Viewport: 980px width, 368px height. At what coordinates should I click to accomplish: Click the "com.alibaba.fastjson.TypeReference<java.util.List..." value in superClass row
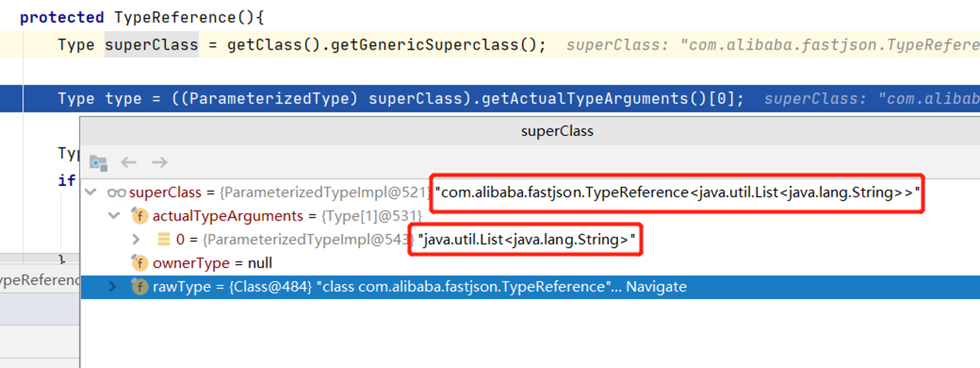(678, 192)
